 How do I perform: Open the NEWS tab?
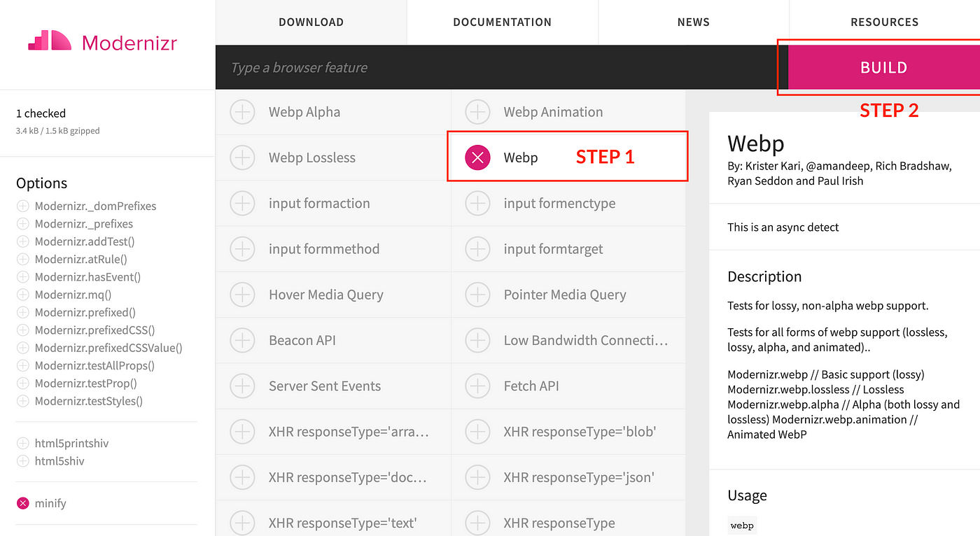[694, 22]
